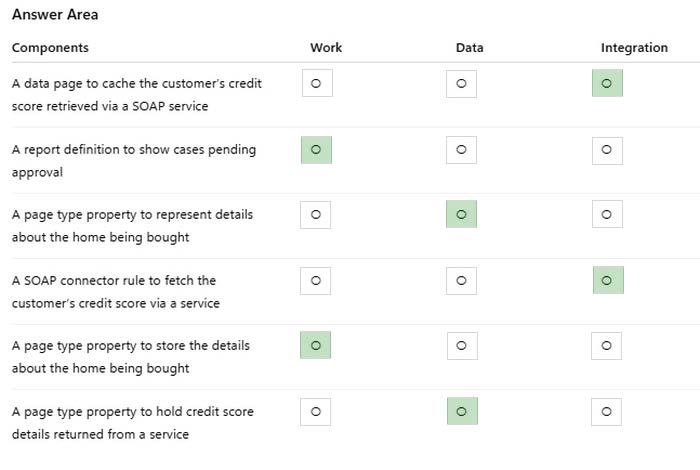Select Data for the SOAP data page row
This screenshot has height=470, width=700.
tap(461, 84)
